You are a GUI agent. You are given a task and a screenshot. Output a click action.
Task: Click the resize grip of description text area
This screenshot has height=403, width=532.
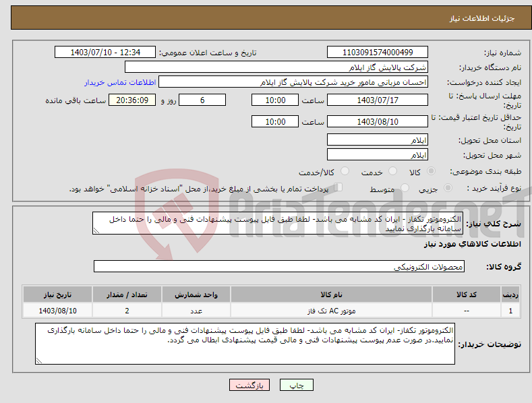[x=96, y=230]
